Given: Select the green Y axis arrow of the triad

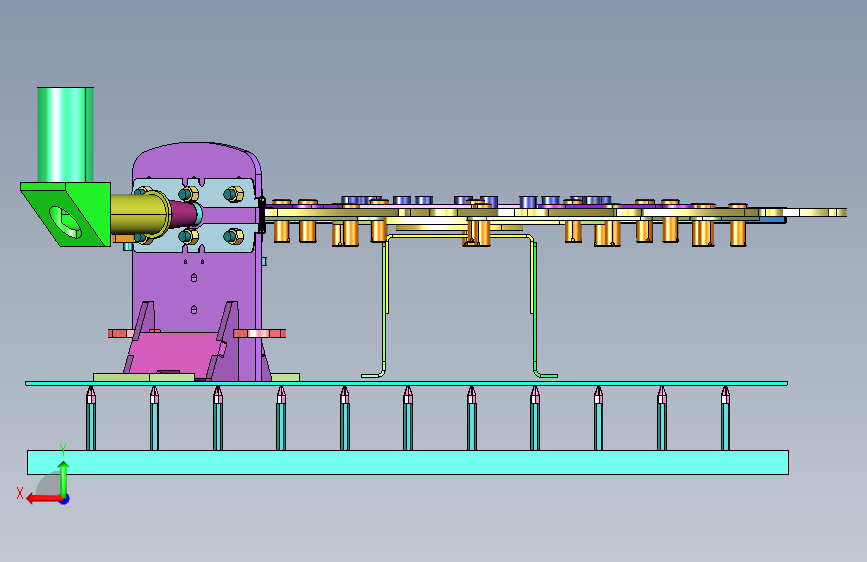Looking at the screenshot, I should pos(64,477).
